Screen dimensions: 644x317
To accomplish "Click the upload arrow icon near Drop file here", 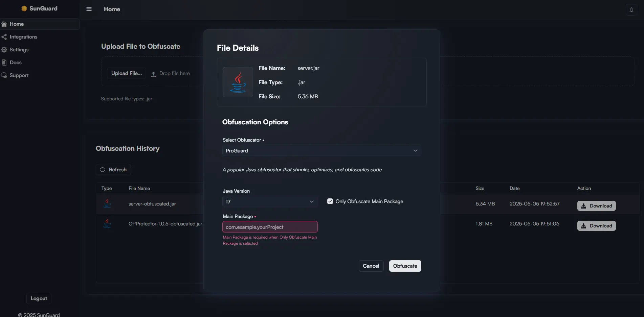I will pyautogui.click(x=153, y=74).
